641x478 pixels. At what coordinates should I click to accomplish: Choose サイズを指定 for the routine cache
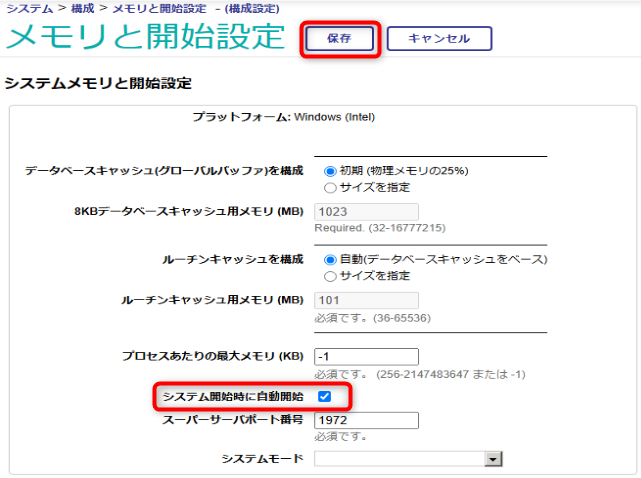[x=330, y=275]
